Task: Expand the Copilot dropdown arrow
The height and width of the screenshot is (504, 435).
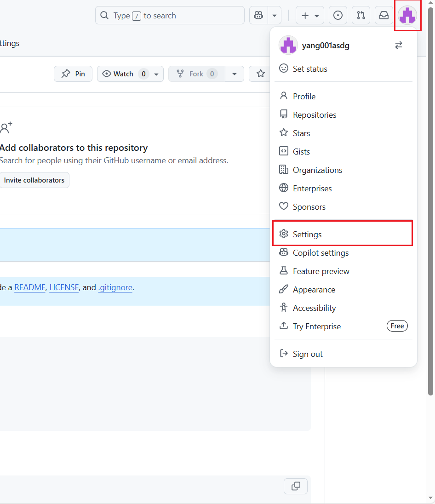Action: pos(274,16)
